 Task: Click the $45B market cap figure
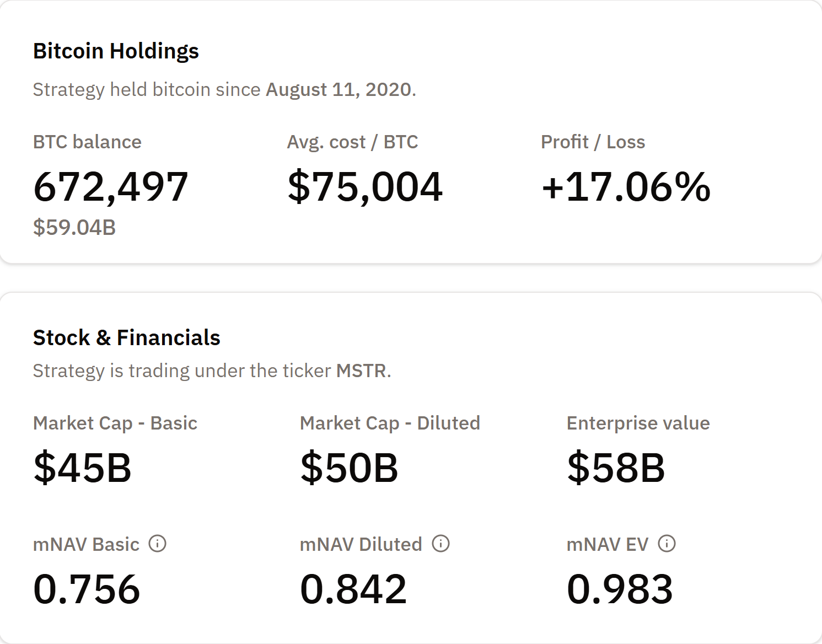click(83, 468)
